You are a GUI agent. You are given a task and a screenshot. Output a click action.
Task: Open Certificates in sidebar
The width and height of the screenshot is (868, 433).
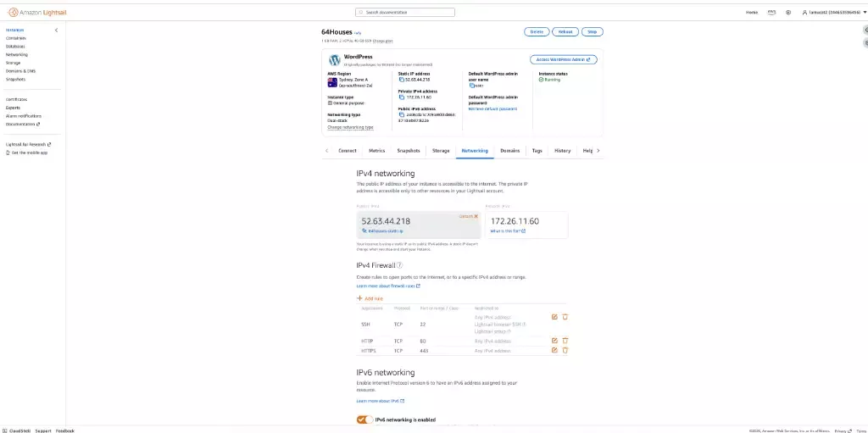17,100
